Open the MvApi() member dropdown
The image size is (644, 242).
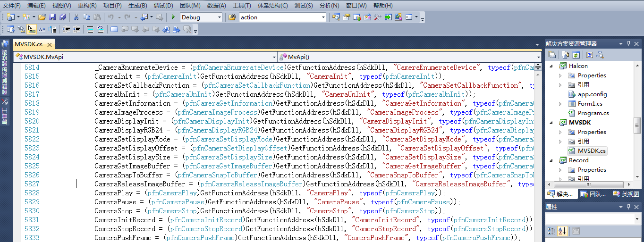click(x=538, y=57)
